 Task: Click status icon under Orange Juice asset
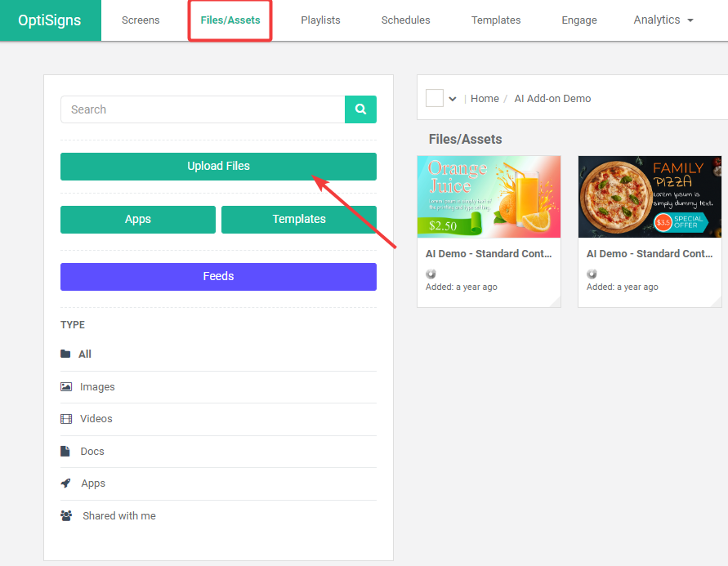coord(431,274)
